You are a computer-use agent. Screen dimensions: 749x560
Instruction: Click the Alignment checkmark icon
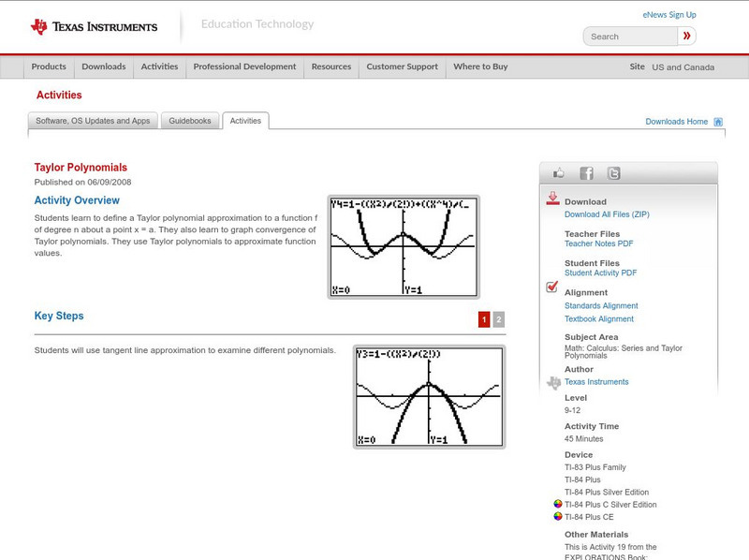pyautogui.click(x=552, y=287)
